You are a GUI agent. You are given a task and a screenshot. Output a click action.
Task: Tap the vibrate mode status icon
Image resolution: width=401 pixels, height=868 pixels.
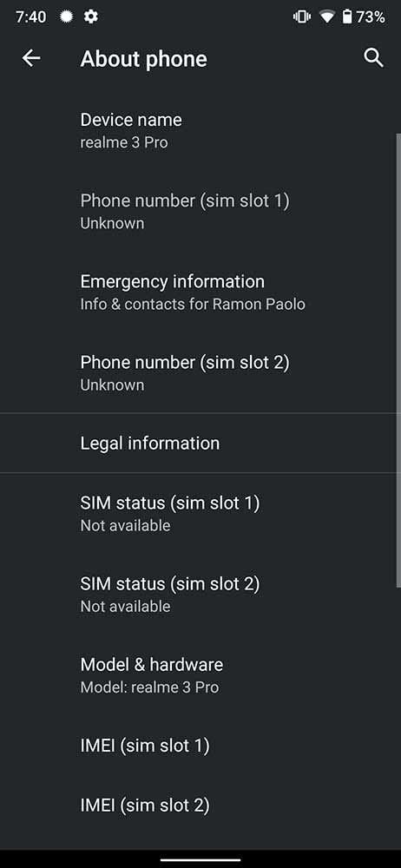(302, 17)
